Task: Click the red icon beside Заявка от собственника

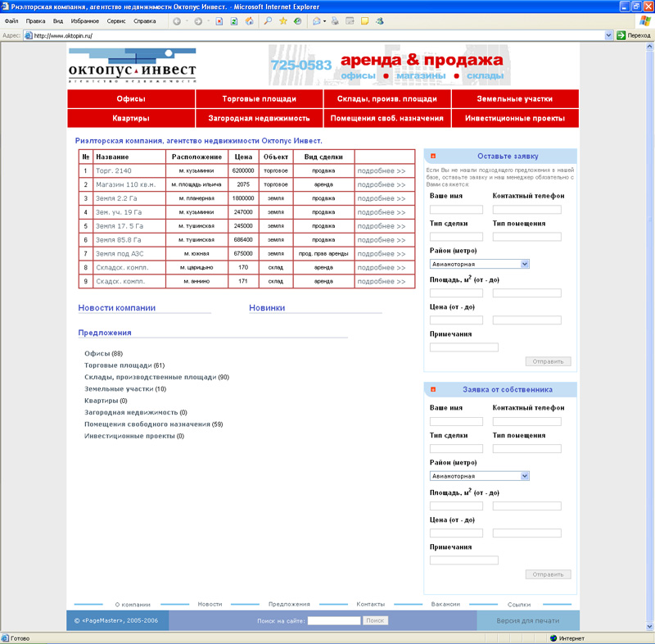Action: 433,389
